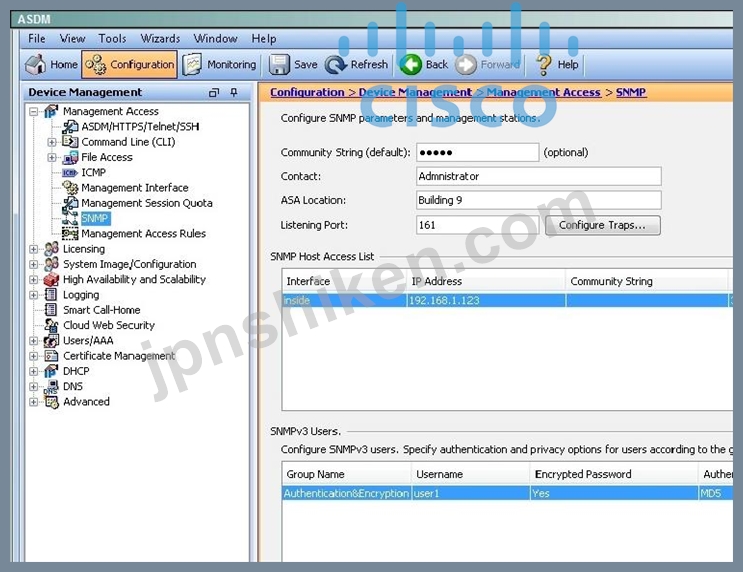Click the Management Session Quota icon
This screenshot has height=572, width=743.
70,203
